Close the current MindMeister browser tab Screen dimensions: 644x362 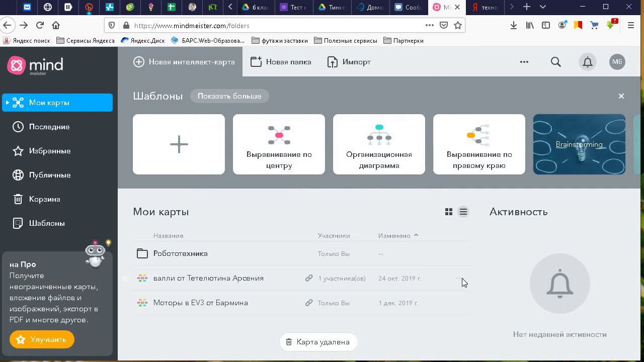click(457, 7)
